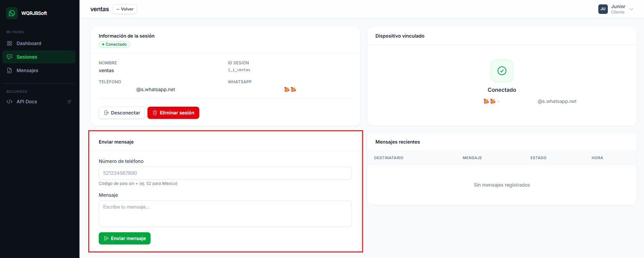Click the external link icon beside API Docs
644x258 pixels.
(69, 102)
